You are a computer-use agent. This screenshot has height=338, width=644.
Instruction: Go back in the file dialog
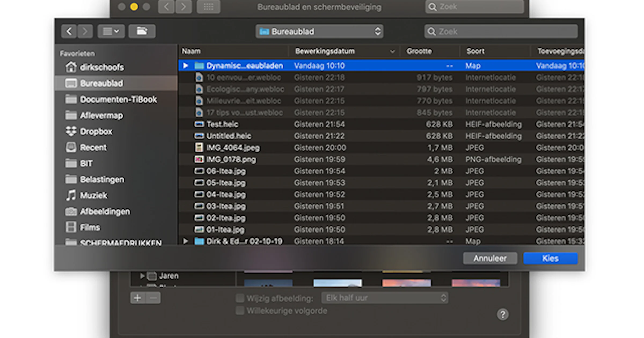(69, 31)
